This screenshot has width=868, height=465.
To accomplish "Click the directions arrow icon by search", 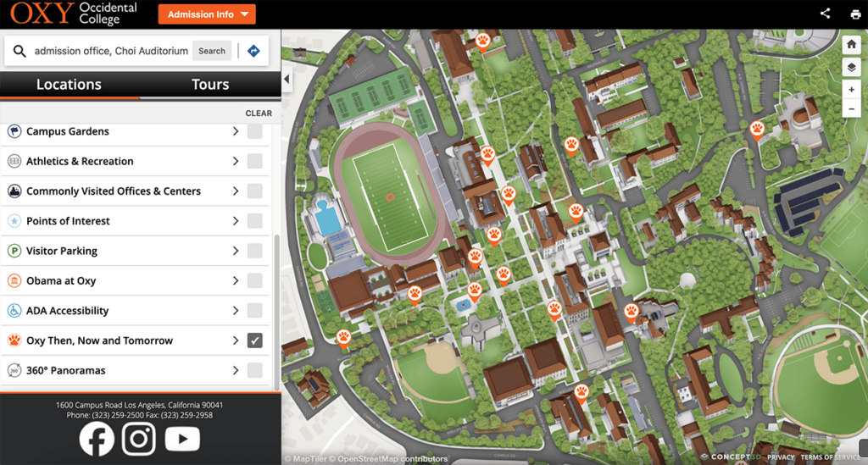I will pyautogui.click(x=253, y=51).
